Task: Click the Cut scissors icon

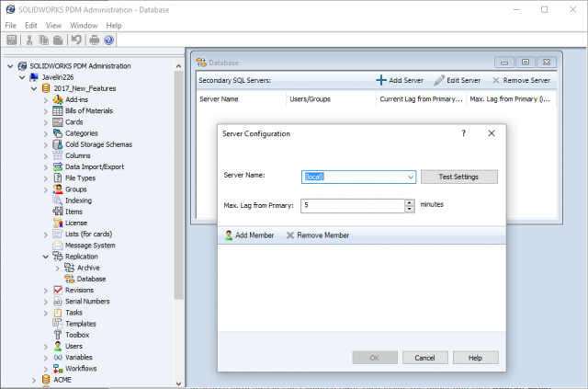Action: click(29, 40)
